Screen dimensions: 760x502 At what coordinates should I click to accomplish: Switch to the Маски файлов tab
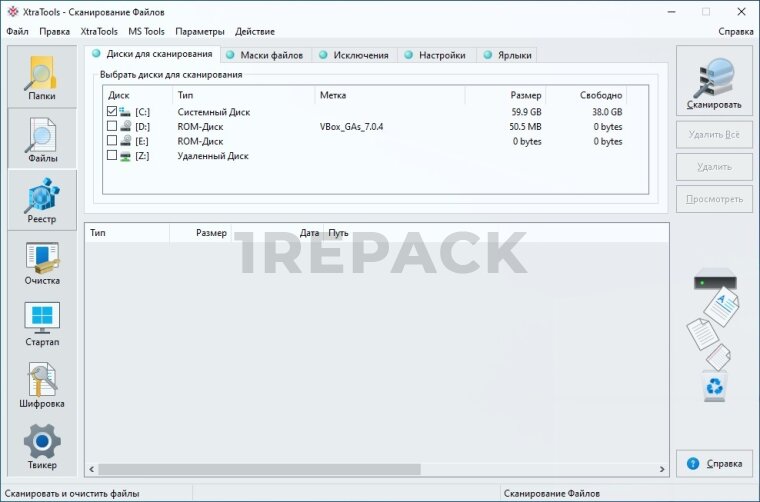coord(269,55)
